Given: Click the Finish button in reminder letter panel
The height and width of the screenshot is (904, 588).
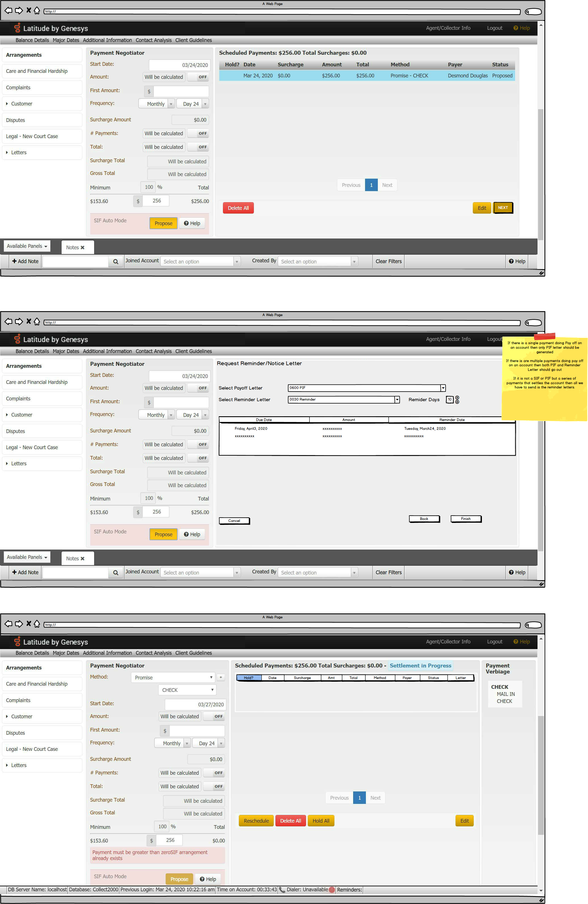Looking at the screenshot, I should [466, 518].
